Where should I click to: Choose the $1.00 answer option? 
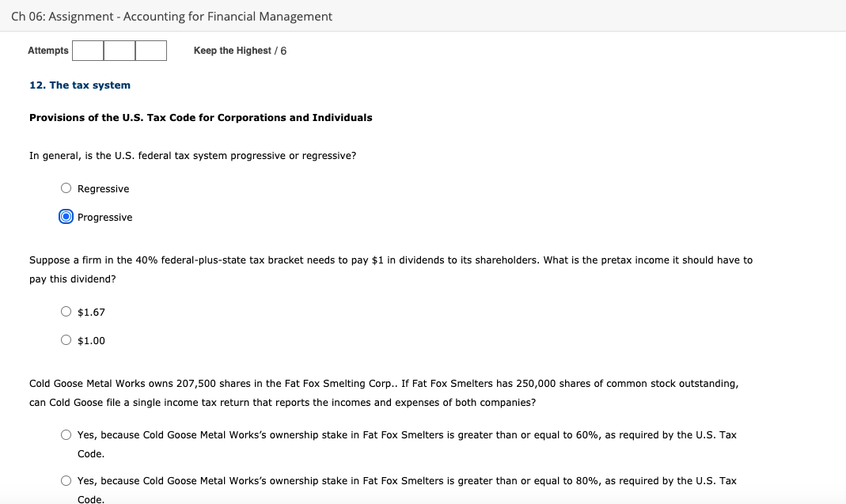66,339
